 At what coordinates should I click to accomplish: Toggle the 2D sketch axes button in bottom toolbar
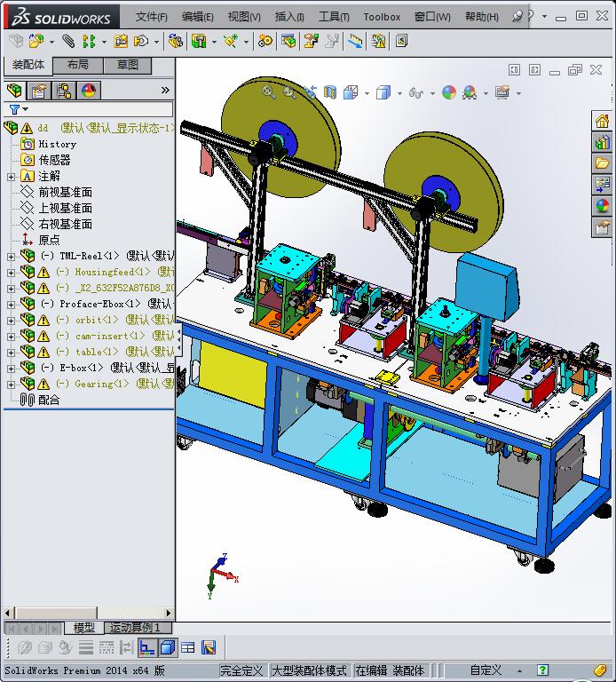[147, 647]
